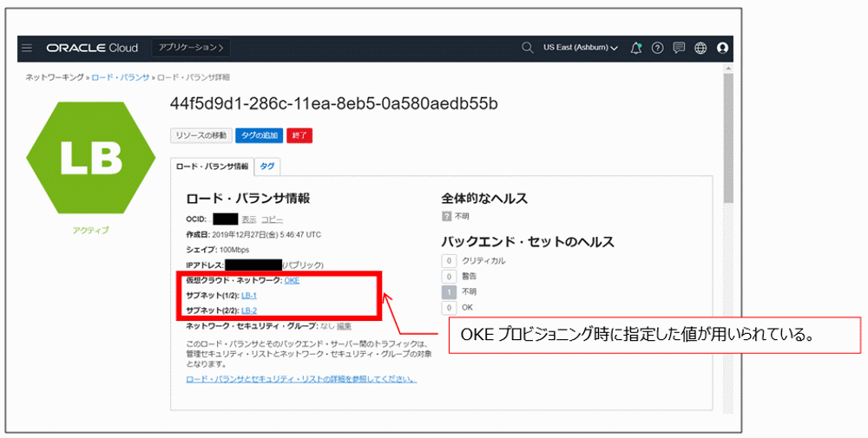Screen dimensions: 868x438
Task: Click the ロード・バランサ breadcrumb link
Action: pos(120,77)
